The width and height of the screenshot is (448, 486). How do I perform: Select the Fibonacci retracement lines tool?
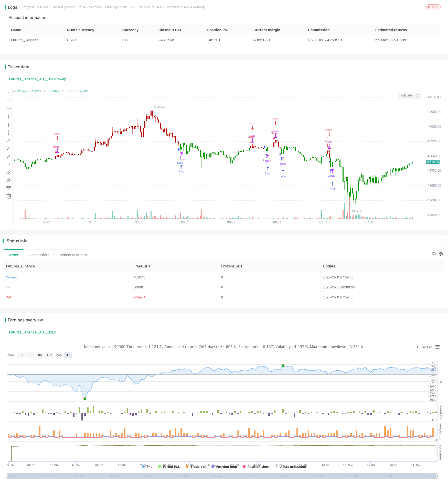(9, 188)
